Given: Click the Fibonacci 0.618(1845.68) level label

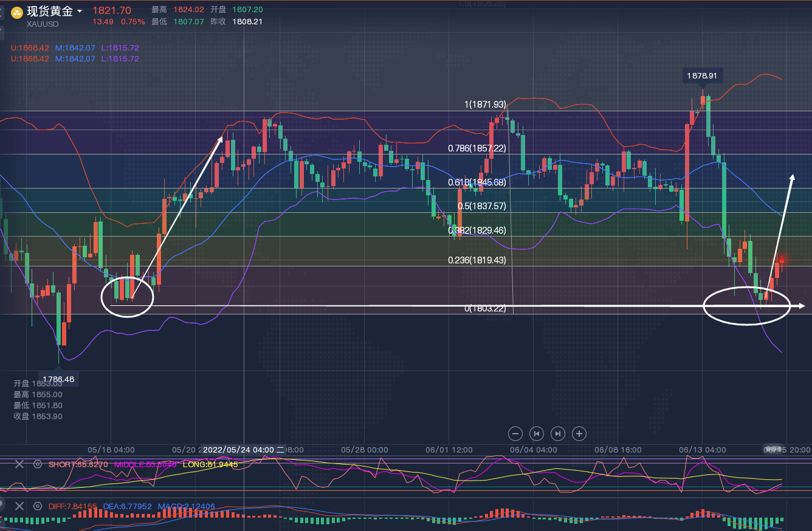Looking at the screenshot, I should 477,182.
